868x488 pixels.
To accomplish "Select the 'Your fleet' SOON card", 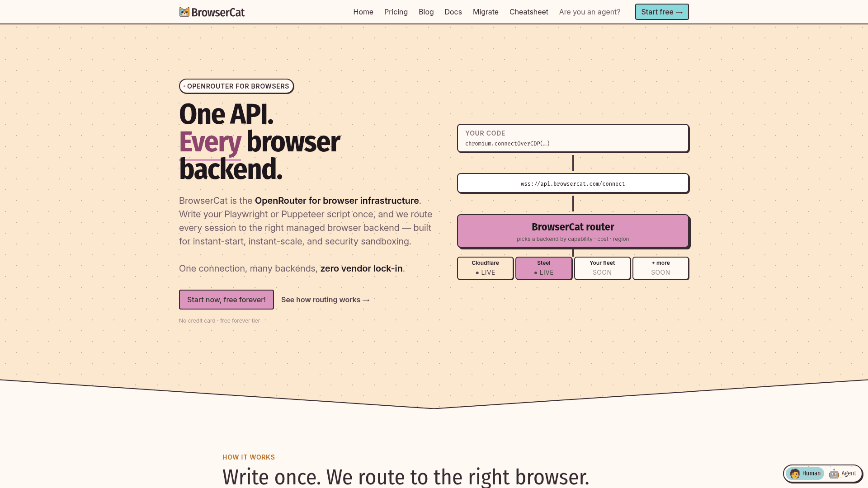I will (602, 268).
